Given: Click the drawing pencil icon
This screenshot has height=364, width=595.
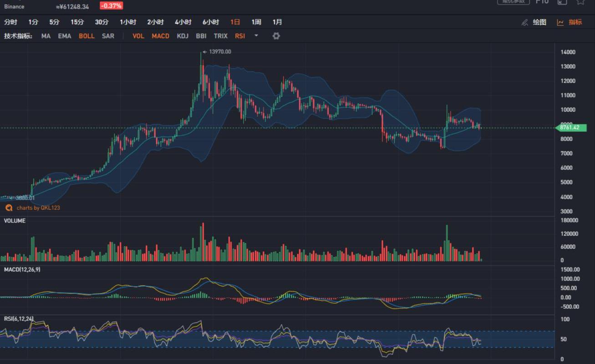Looking at the screenshot, I should coord(524,22).
